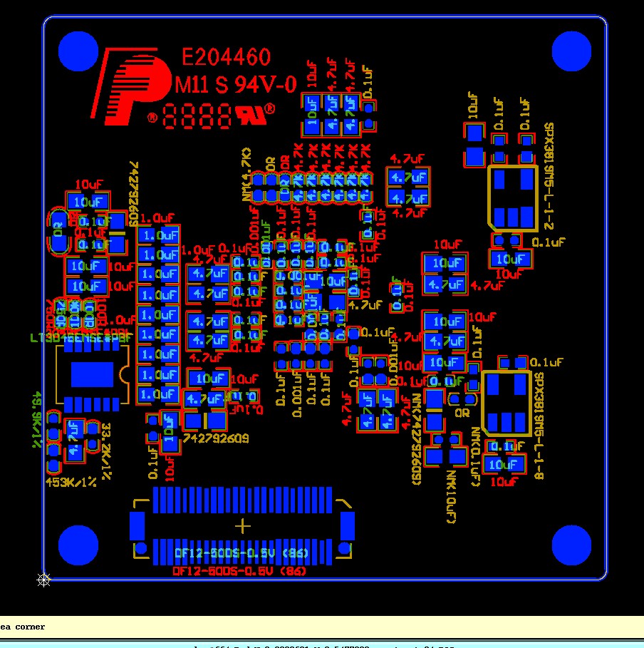
Task: Select the upper SPX3819 regulator footprint outline
Action: click(x=513, y=198)
